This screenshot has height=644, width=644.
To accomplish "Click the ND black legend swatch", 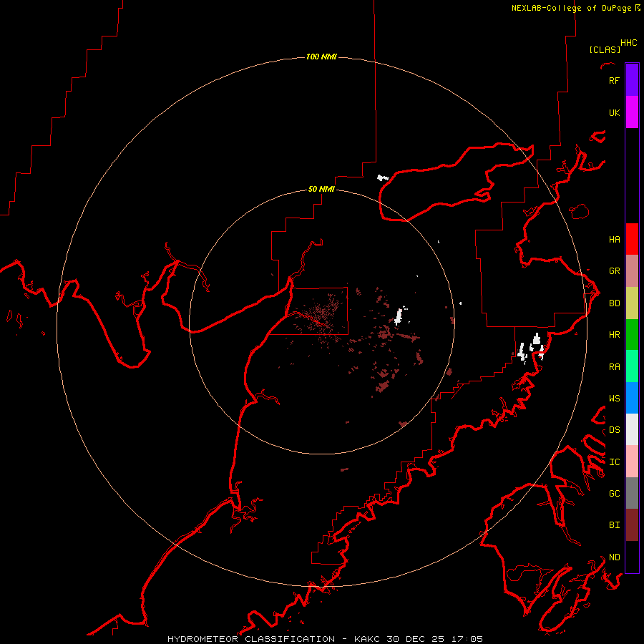I will click(x=632, y=557).
